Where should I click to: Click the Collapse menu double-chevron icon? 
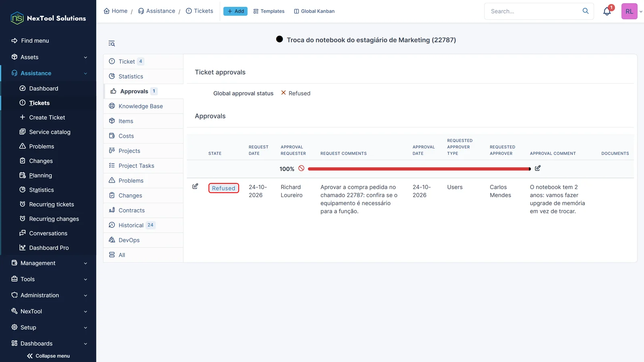pyautogui.click(x=30, y=356)
